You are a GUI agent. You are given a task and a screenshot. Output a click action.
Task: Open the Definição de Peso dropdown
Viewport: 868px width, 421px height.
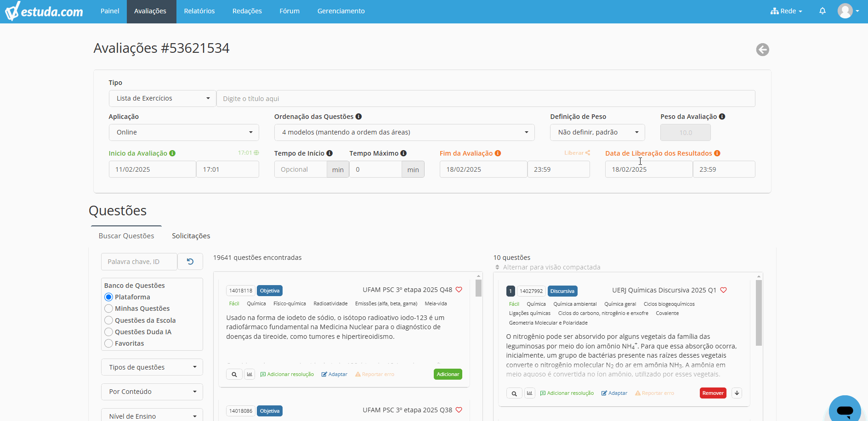pos(597,132)
